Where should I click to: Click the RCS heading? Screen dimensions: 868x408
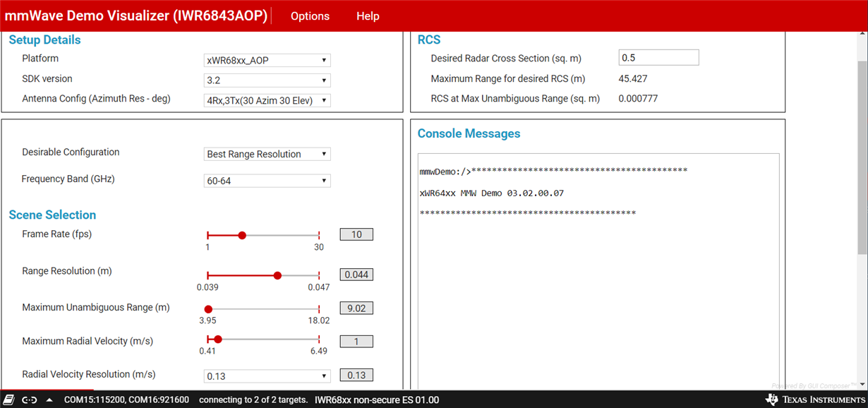coord(429,40)
